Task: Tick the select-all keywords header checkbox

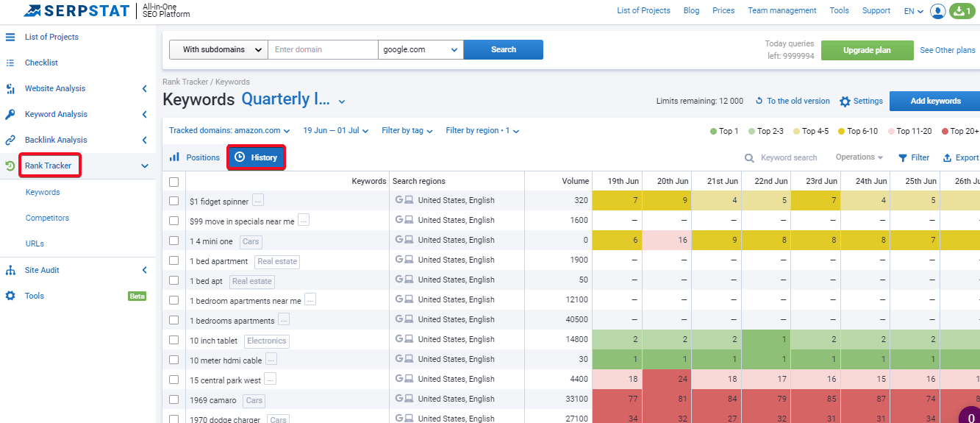Action: click(x=174, y=182)
